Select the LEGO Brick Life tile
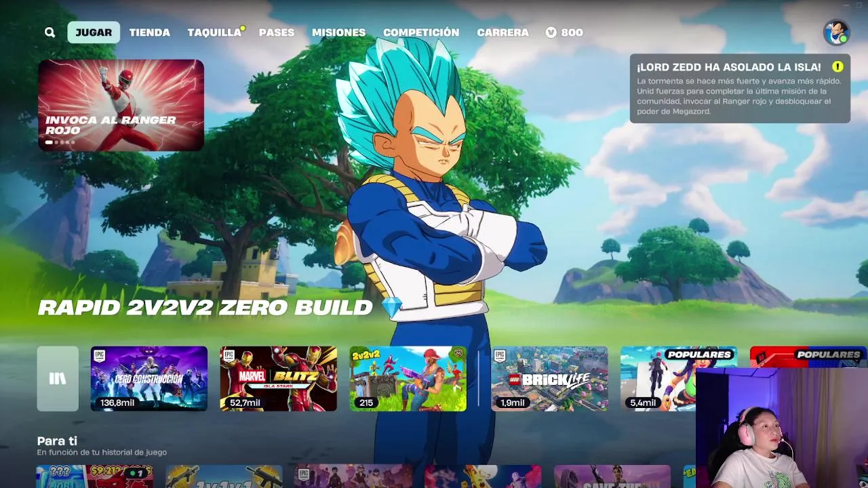The image size is (868, 488). (549, 379)
